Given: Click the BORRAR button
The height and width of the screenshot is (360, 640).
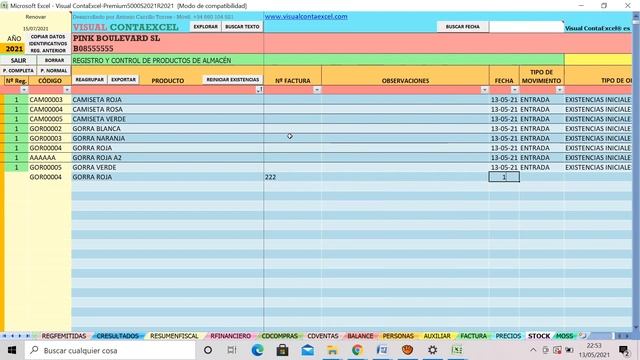Looking at the screenshot, I should [54, 60].
